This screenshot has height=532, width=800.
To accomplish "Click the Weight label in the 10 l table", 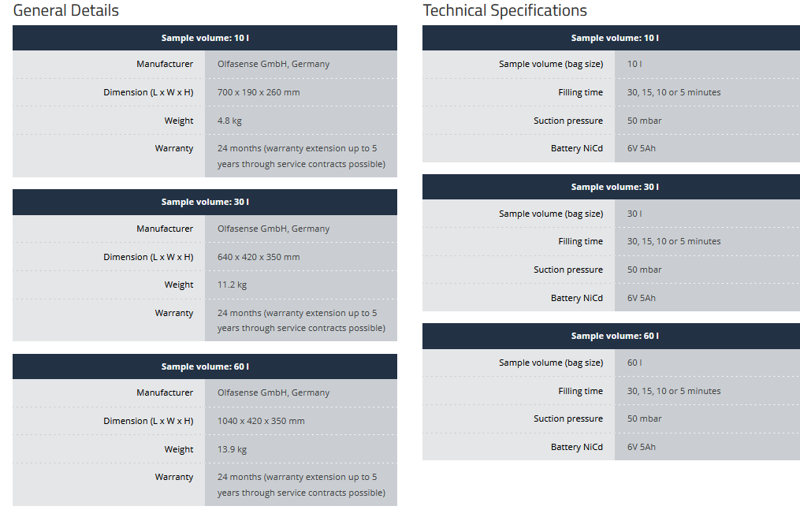I will [179, 121].
